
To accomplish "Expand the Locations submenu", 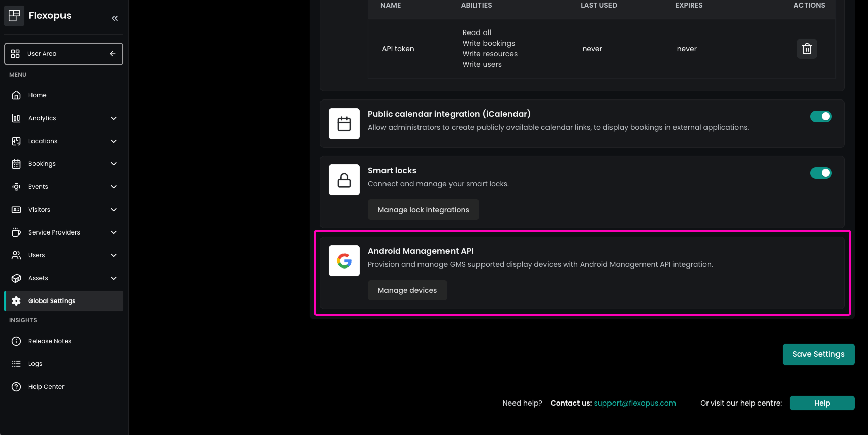I will coord(114,141).
